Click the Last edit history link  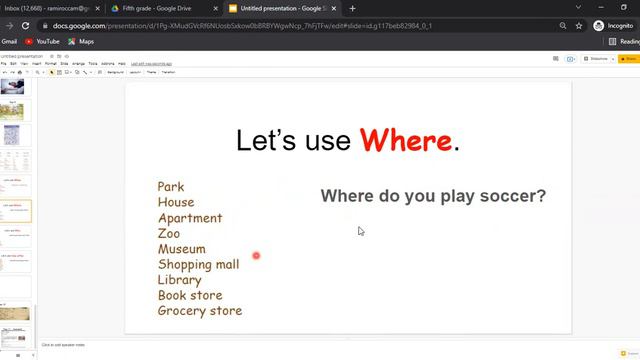[151, 64]
